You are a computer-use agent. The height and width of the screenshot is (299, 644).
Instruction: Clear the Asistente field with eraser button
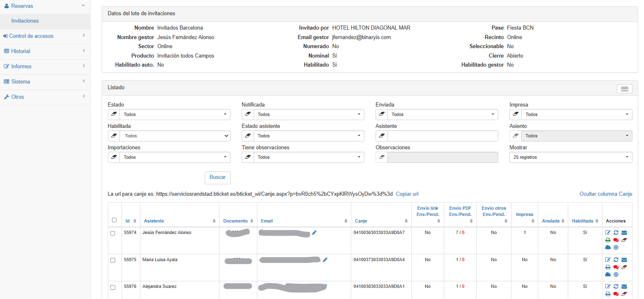tap(382, 136)
